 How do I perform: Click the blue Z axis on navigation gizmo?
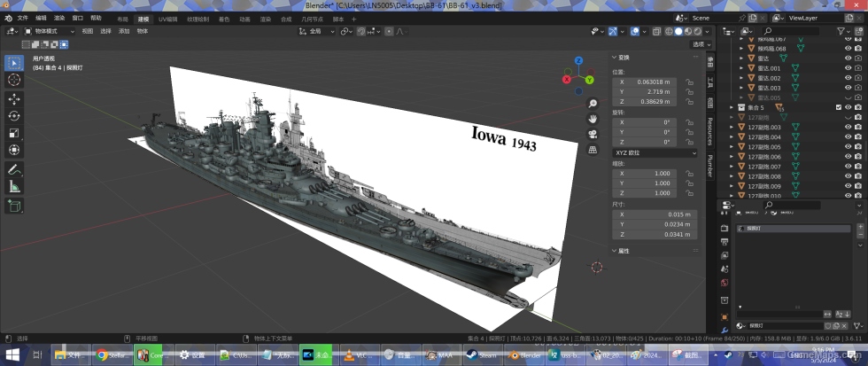pyautogui.click(x=578, y=61)
